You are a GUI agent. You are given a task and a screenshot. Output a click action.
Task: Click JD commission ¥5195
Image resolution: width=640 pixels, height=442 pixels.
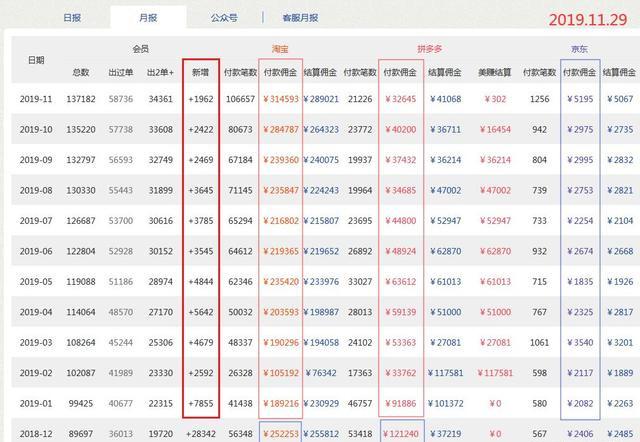[x=580, y=99]
